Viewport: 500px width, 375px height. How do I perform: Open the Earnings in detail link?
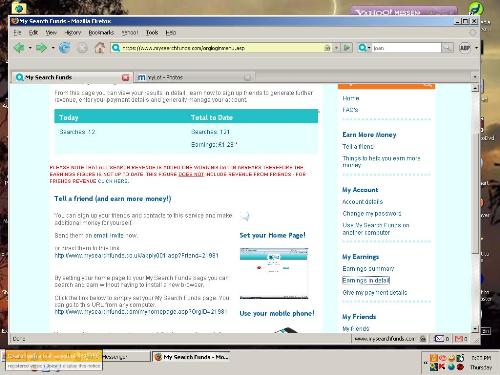(x=366, y=280)
